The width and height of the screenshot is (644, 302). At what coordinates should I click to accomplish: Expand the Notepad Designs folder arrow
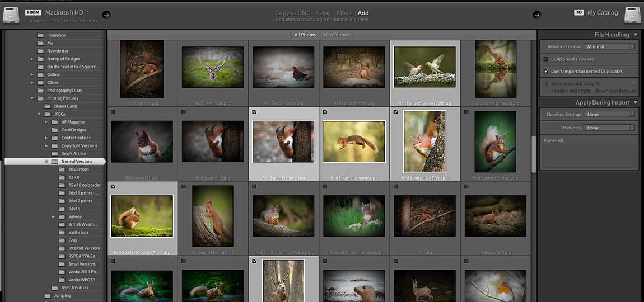pos(32,59)
